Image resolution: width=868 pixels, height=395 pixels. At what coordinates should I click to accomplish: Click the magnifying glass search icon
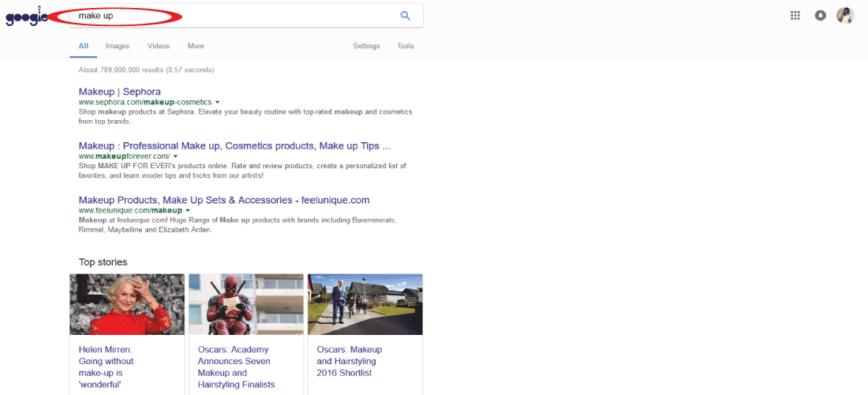406,16
